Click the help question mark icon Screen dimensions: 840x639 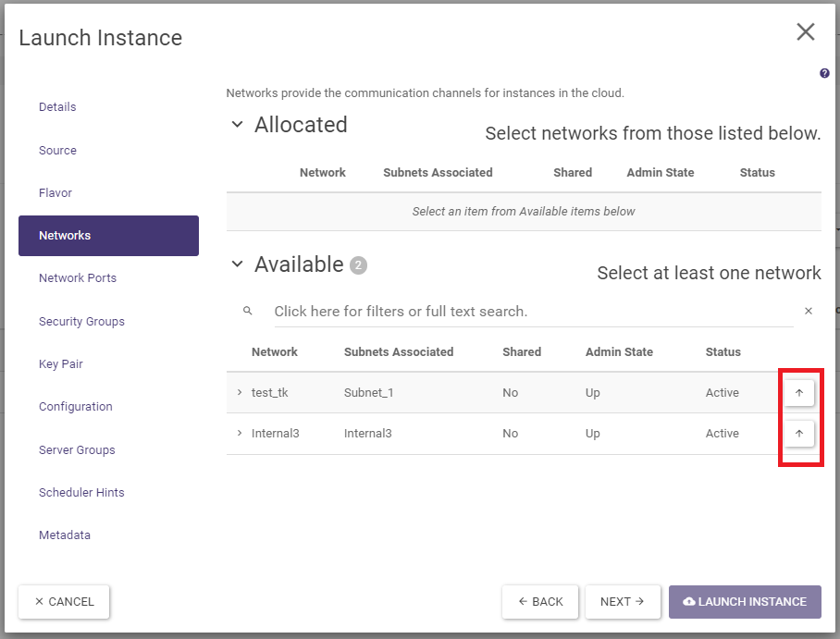pyautogui.click(x=824, y=74)
